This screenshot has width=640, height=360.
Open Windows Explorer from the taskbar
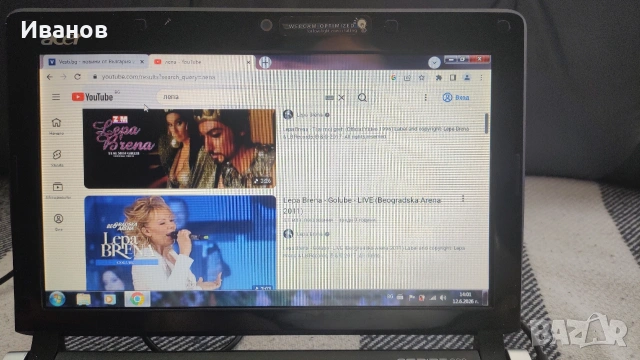coord(83,299)
